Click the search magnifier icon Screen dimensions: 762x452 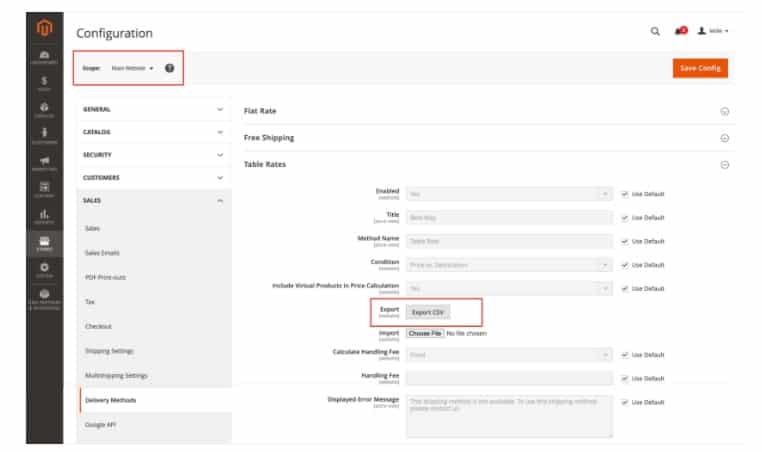(655, 31)
